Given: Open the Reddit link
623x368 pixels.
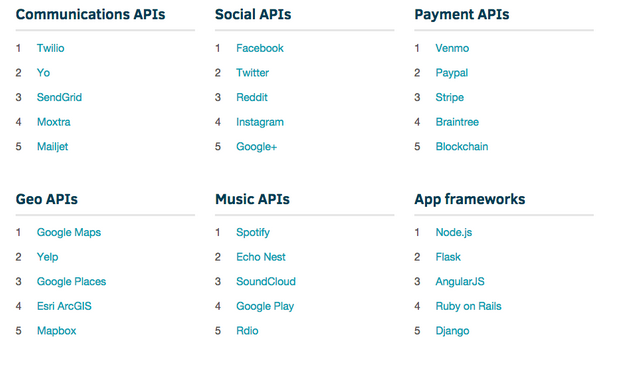Looking at the screenshot, I should coord(252,97).
